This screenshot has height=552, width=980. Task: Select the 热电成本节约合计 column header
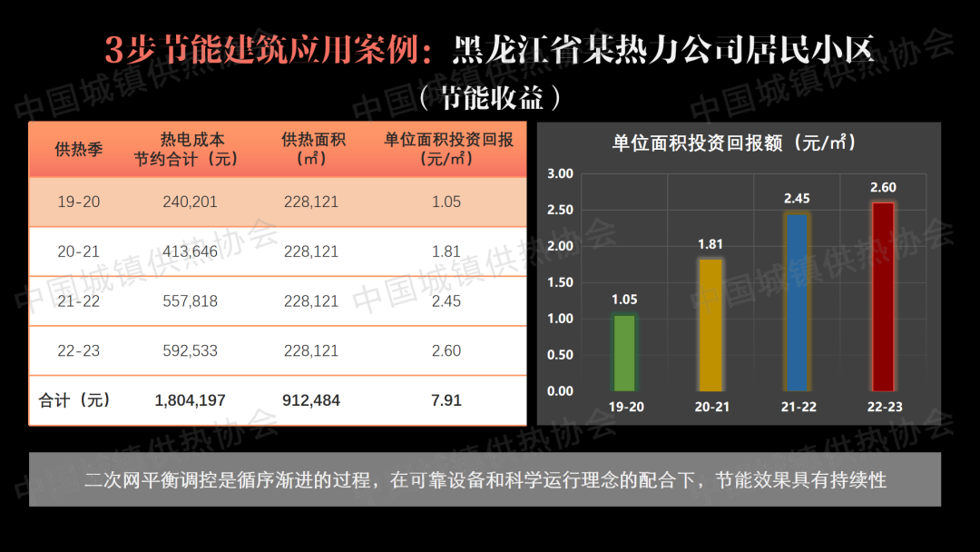coord(191,150)
